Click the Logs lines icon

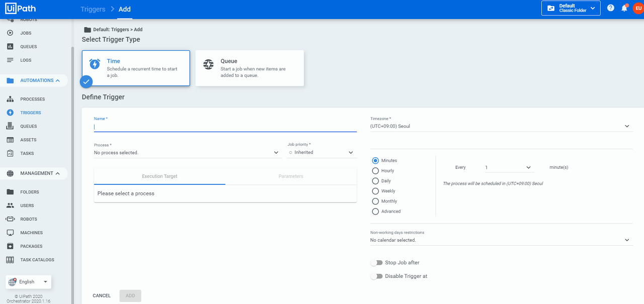coord(10,60)
